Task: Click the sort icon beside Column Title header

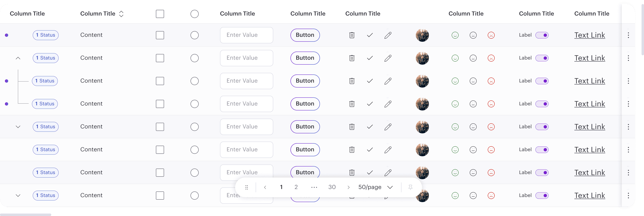Action: pyautogui.click(x=121, y=14)
